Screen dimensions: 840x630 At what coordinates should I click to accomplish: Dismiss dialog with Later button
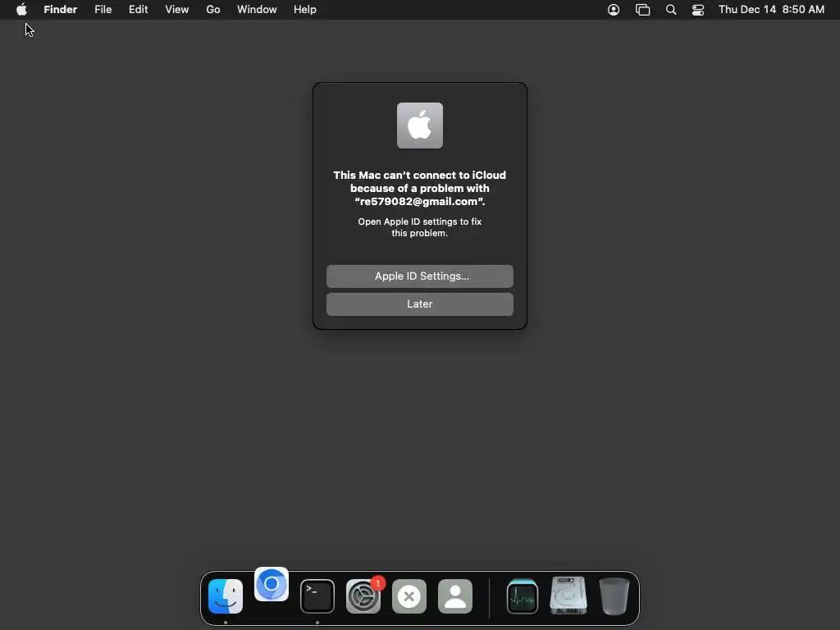point(420,304)
